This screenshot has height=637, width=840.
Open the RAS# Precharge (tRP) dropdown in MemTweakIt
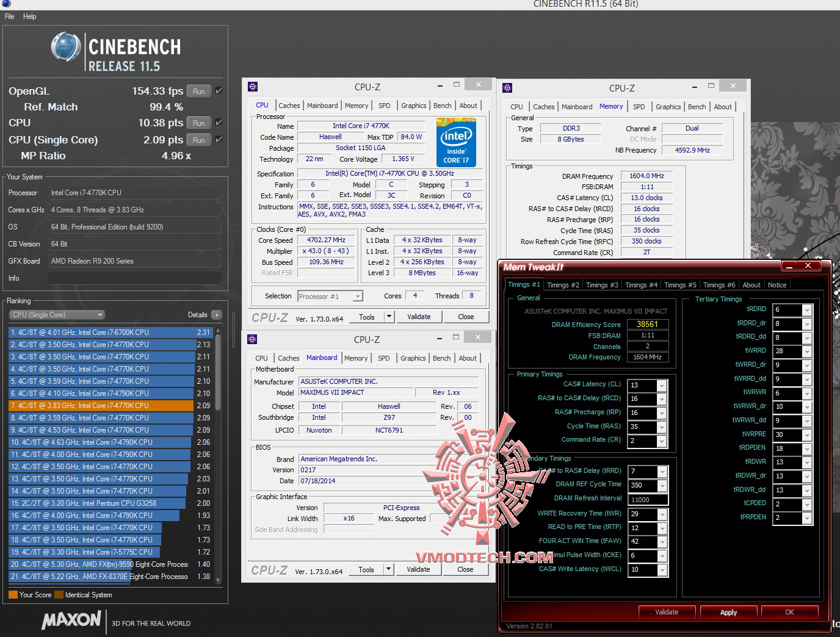pyautogui.click(x=661, y=413)
